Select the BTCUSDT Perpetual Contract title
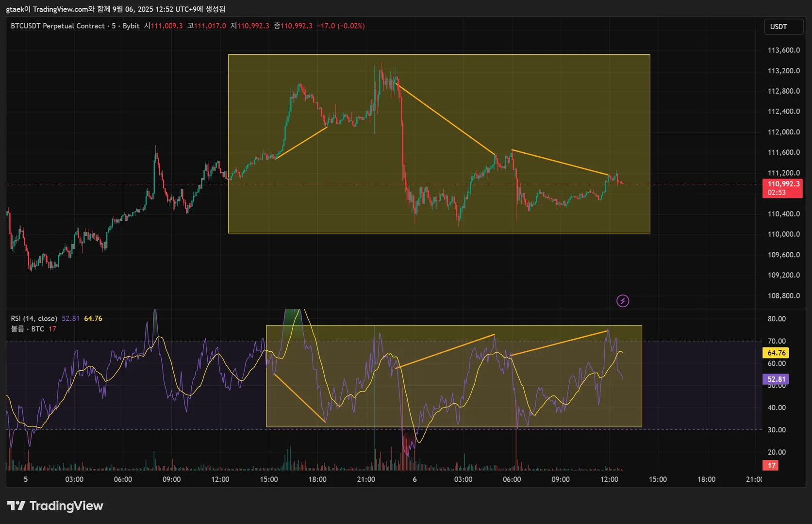Image resolution: width=812 pixels, height=524 pixels. click(58, 26)
